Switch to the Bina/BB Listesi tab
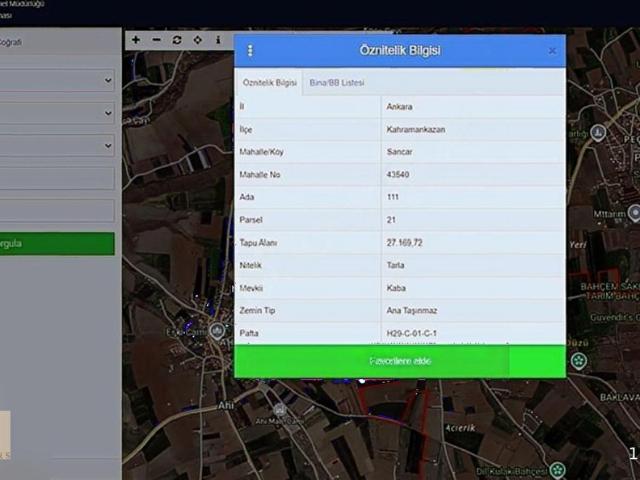The width and height of the screenshot is (640, 480). [x=337, y=82]
